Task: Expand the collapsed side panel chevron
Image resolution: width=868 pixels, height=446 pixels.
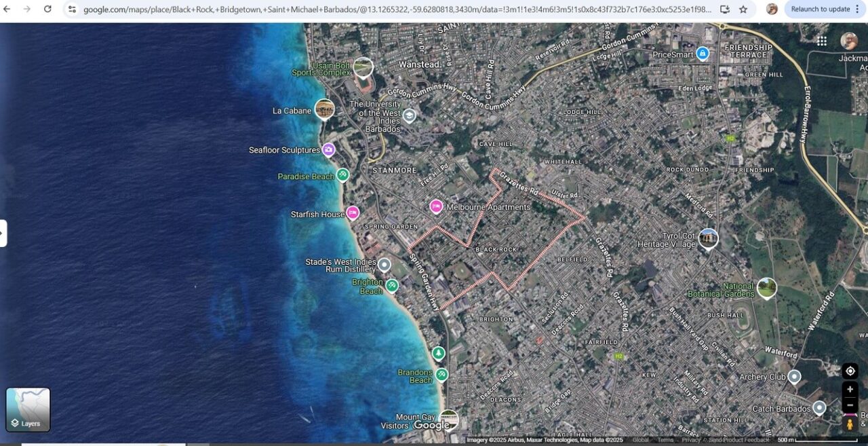Action: coord(3,233)
